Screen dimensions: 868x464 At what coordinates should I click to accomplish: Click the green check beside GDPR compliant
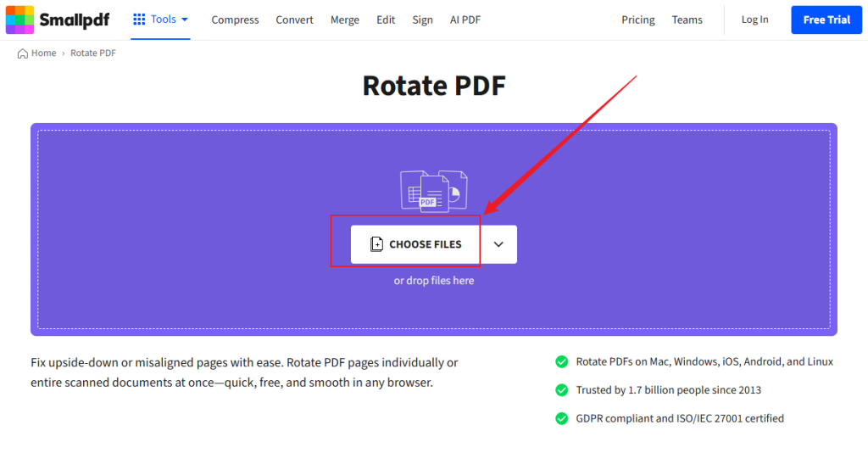562,418
